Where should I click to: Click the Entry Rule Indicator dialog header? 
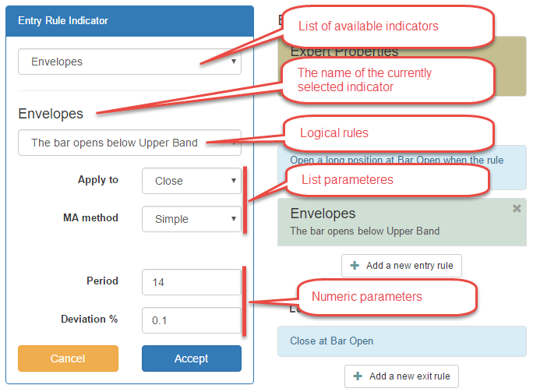click(x=129, y=21)
